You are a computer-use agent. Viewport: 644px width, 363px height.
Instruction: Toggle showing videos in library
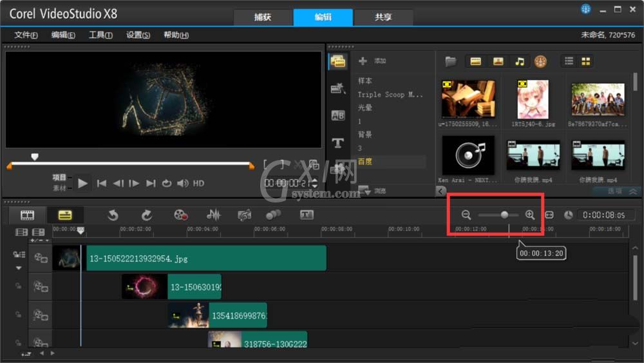point(476,61)
